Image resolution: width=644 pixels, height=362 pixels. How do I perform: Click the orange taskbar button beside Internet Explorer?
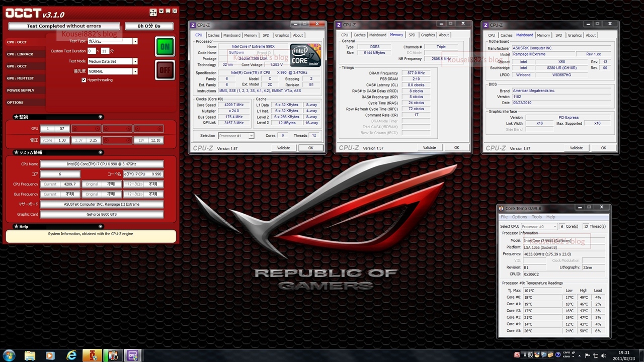click(x=93, y=355)
